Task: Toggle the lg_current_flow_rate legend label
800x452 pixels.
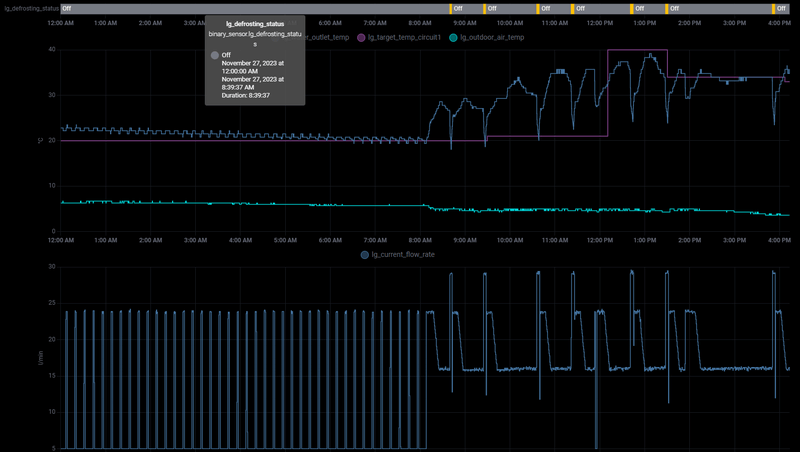Action: click(403, 255)
